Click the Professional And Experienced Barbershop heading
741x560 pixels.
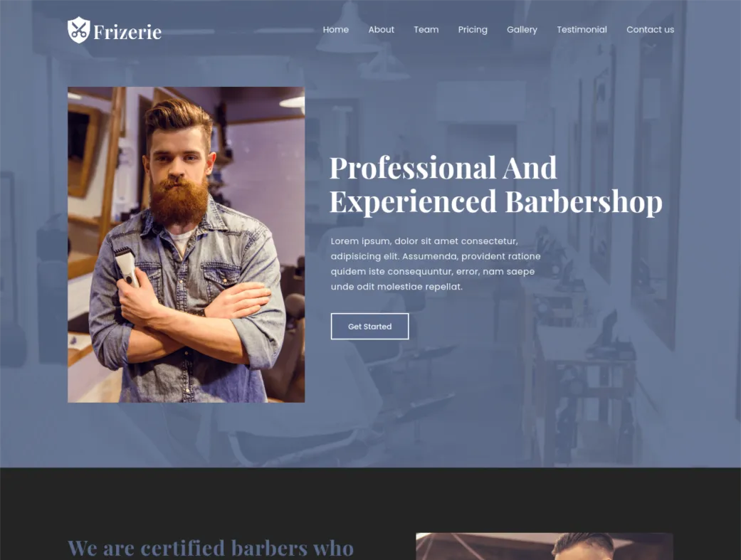click(495, 185)
